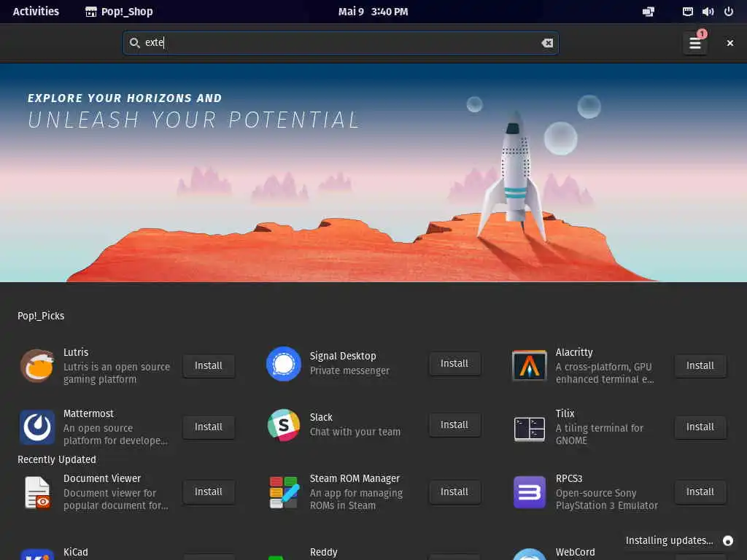
Task: Install Document Viewer
Action: 209,492
